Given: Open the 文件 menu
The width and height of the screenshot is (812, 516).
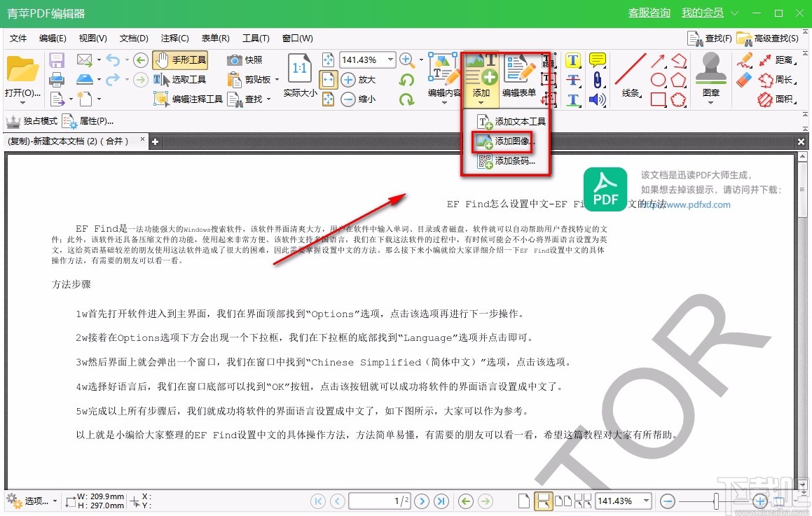Looking at the screenshot, I should tap(18, 39).
